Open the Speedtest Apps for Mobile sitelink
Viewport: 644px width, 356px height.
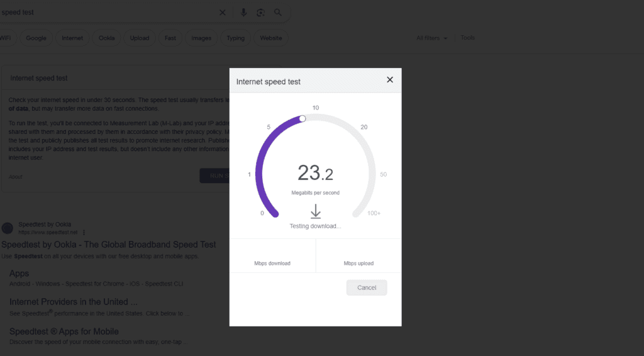[64, 331]
